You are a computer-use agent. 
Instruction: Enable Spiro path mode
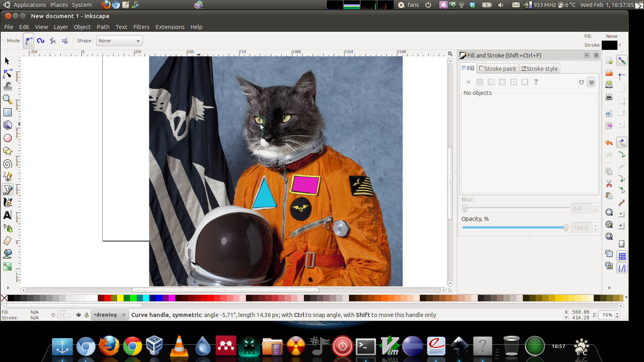pyautogui.click(x=41, y=41)
